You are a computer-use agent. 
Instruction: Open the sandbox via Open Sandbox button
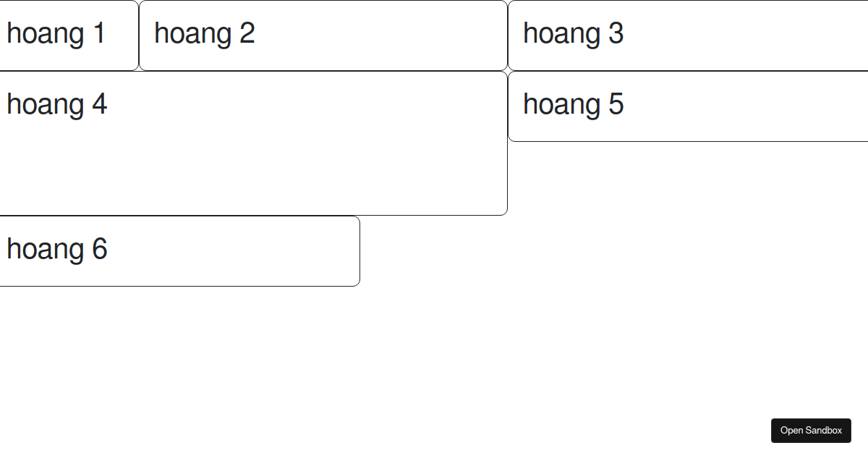point(811,430)
